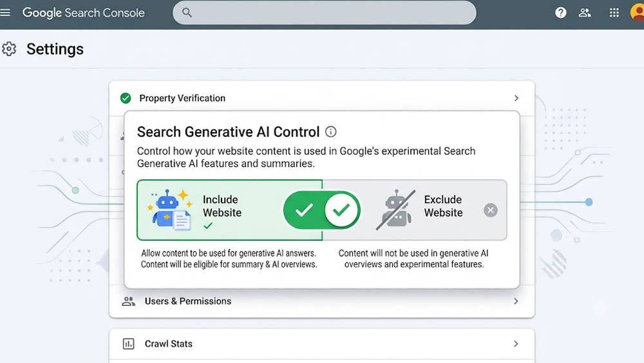Image resolution: width=644 pixels, height=363 pixels.
Task: Toggle the green Include/Exclude switch
Action: [322, 210]
